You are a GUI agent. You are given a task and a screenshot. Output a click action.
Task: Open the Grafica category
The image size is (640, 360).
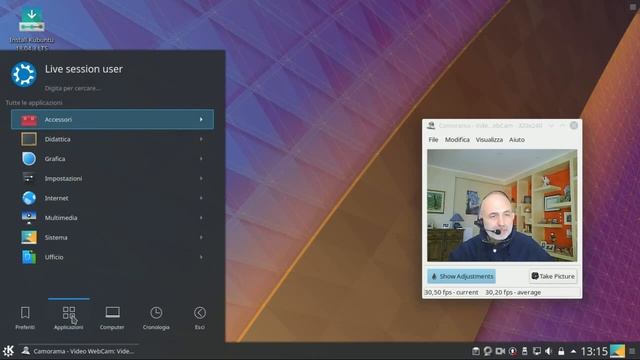[112, 159]
